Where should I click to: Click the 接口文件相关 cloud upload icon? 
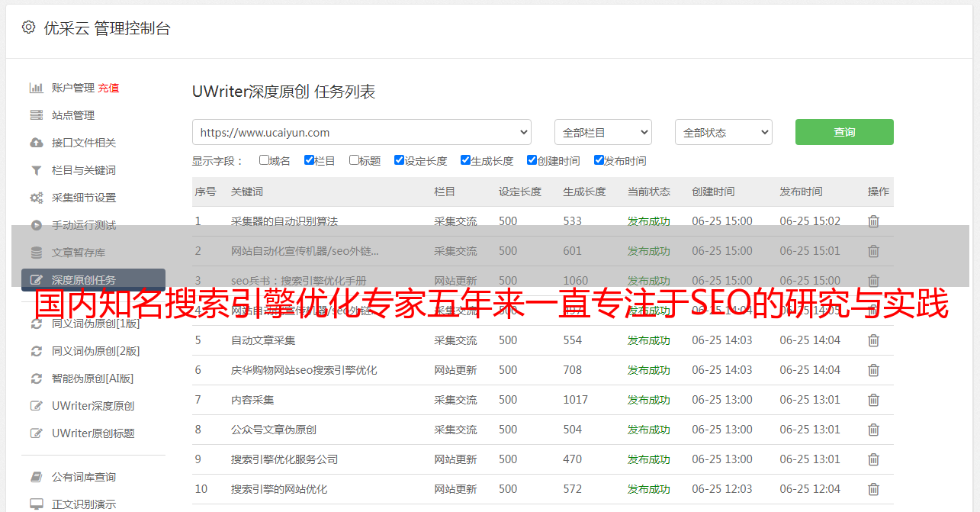(36, 143)
